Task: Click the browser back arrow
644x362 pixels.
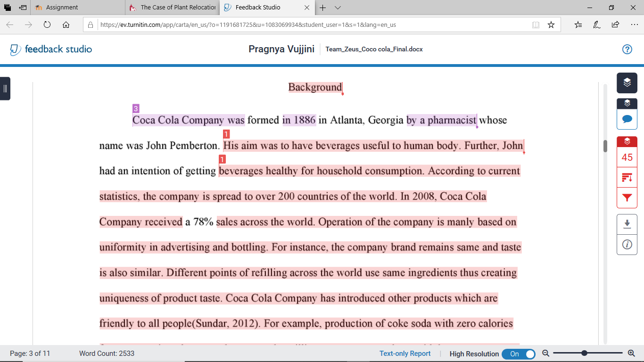Action: pyautogui.click(x=10, y=25)
